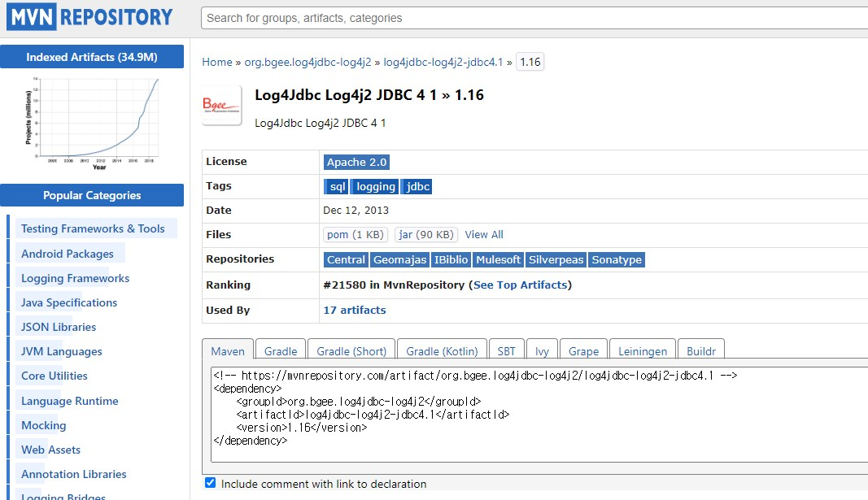The width and height of the screenshot is (868, 500).
Task: Open the IBiblio repository badge
Action: coord(451,259)
